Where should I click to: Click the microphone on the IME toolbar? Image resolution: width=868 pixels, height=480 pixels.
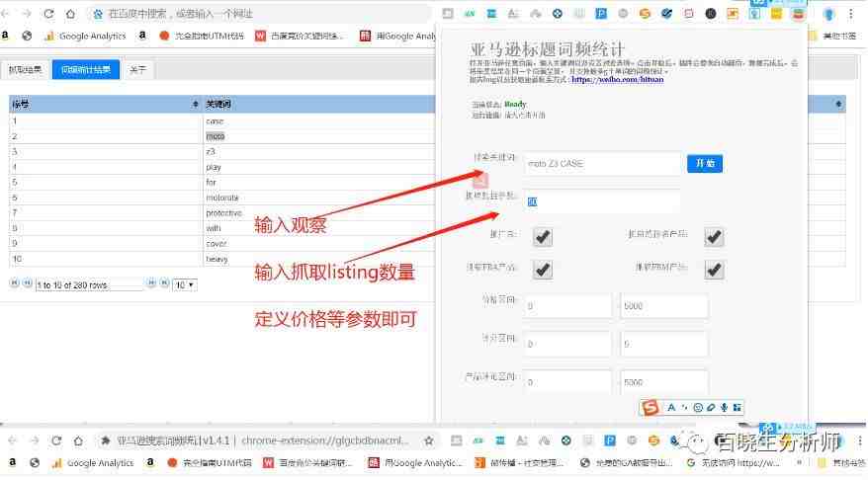click(724, 408)
